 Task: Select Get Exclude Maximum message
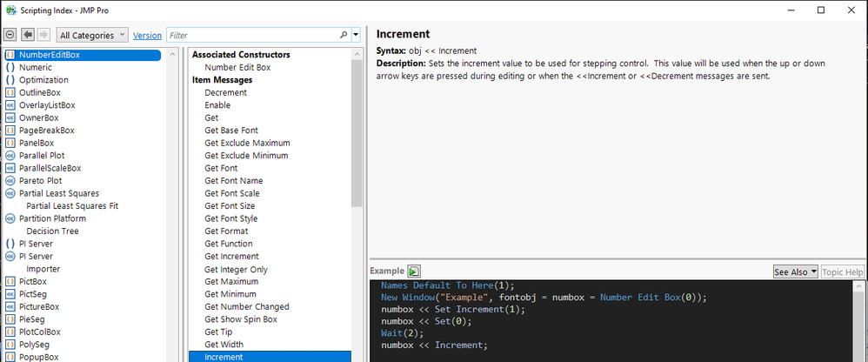pyautogui.click(x=247, y=143)
